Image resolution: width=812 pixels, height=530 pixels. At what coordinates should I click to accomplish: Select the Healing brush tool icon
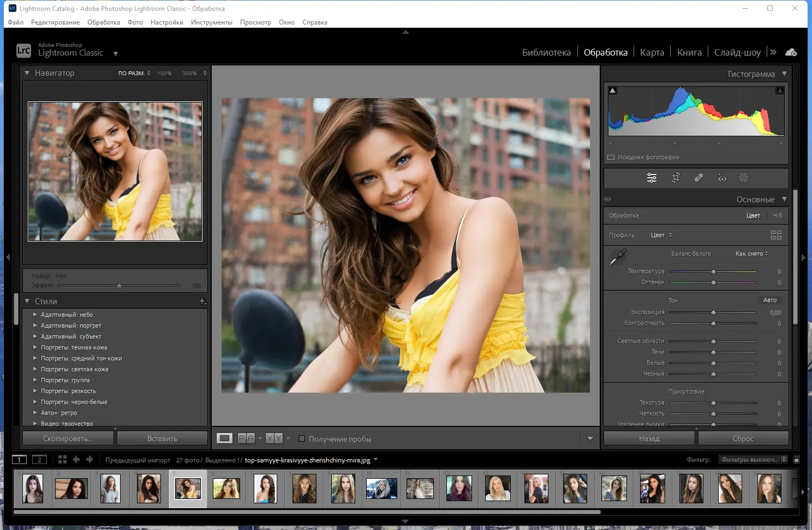698,178
